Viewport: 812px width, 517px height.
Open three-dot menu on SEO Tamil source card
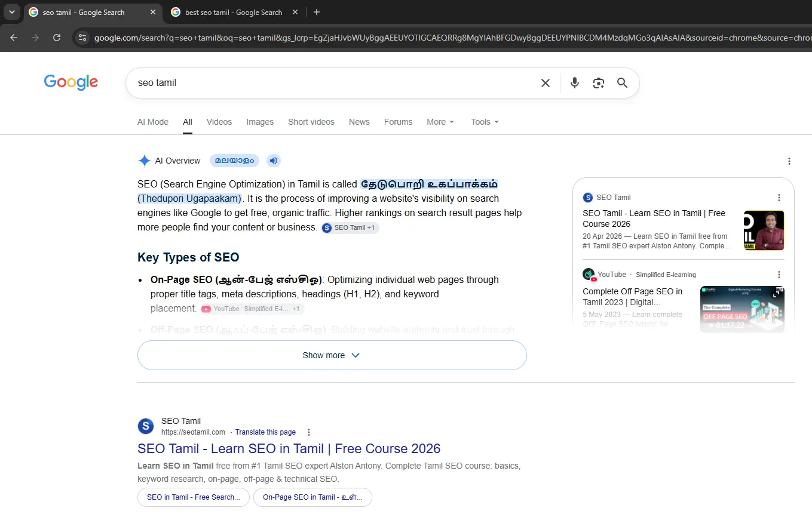pos(779,198)
